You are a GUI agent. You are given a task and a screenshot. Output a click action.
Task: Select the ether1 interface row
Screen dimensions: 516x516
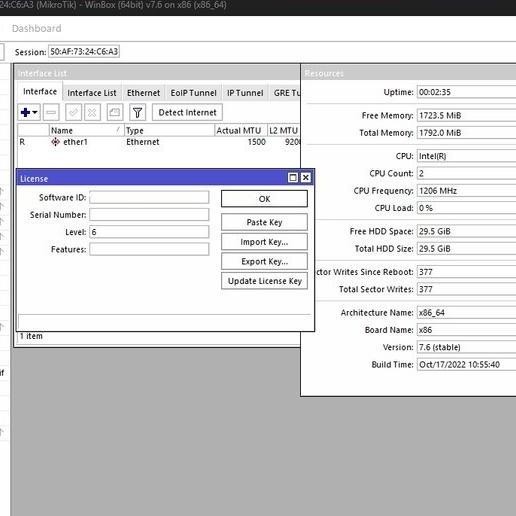click(159, 142)
